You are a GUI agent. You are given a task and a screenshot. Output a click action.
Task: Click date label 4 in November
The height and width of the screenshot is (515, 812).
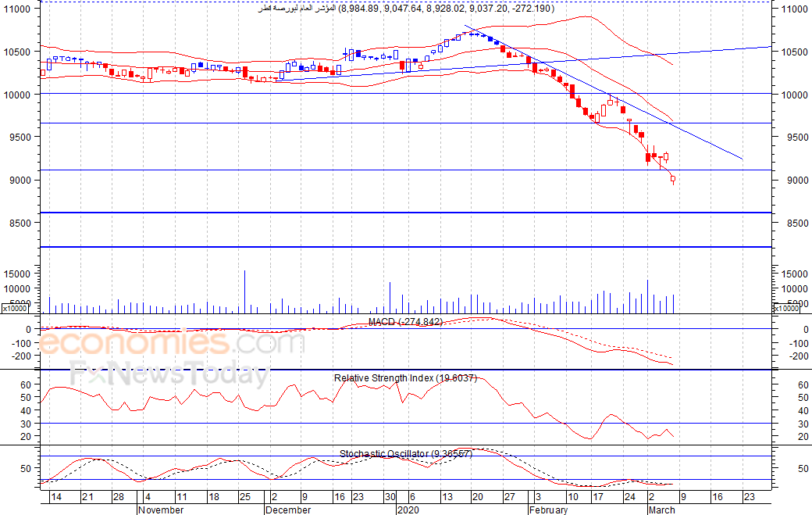click(x=148, y=497)
